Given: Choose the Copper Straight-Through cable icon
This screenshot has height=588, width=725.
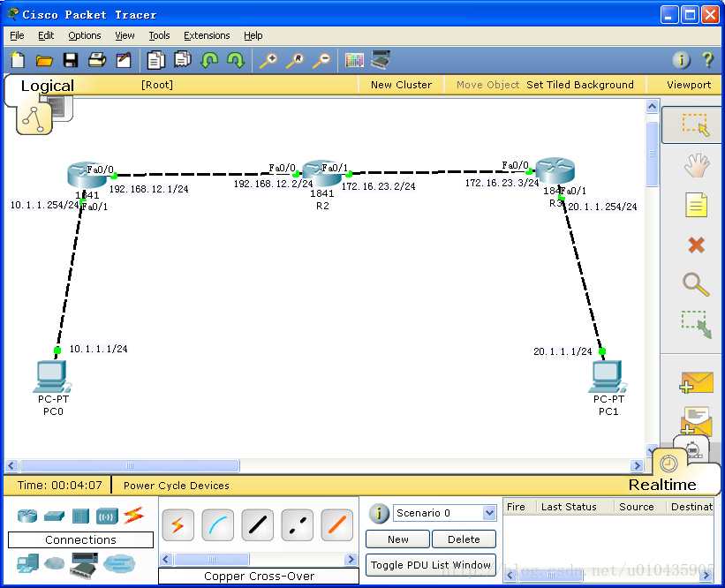Looking at the screenshot, I should (258, 525).
